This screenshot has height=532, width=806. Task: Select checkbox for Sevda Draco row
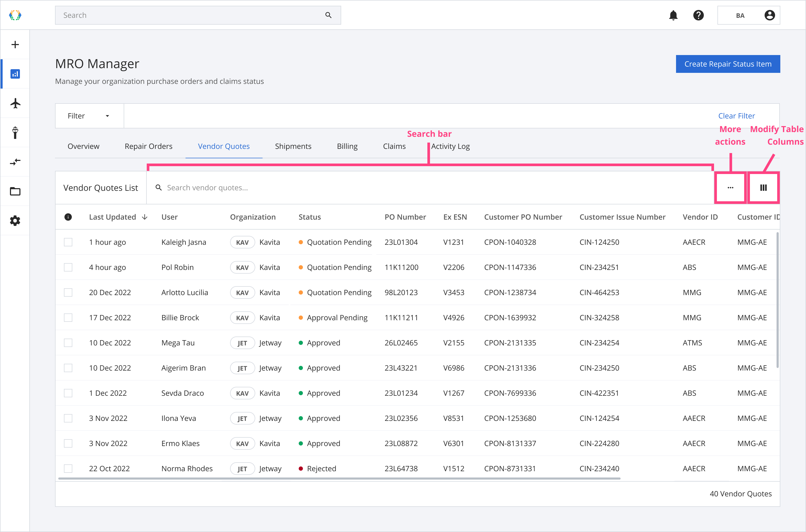(x=68, y=393)
